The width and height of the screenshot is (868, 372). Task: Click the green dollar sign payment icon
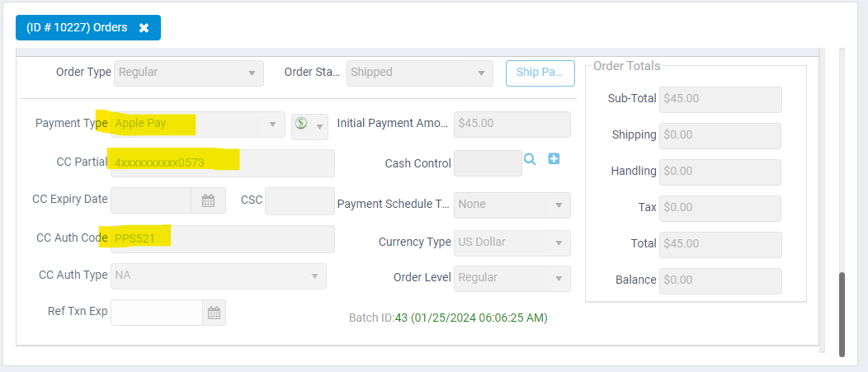point(301,123)
